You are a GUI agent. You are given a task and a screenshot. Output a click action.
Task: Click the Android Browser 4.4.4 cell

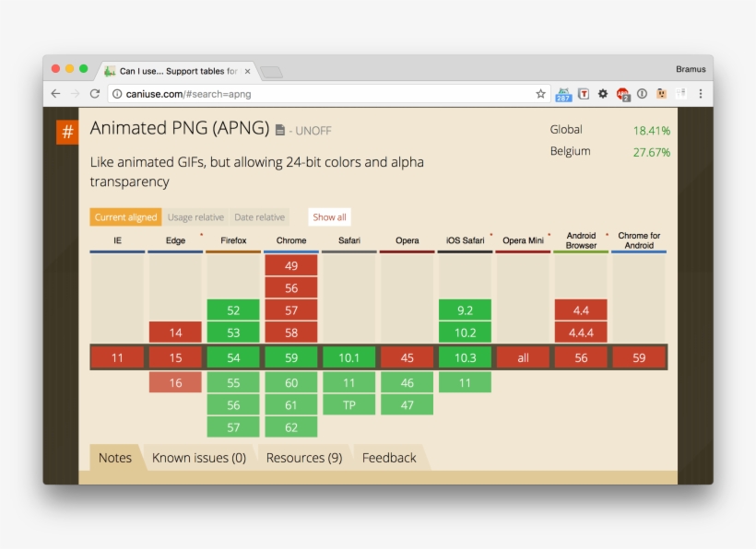[581, 333]
